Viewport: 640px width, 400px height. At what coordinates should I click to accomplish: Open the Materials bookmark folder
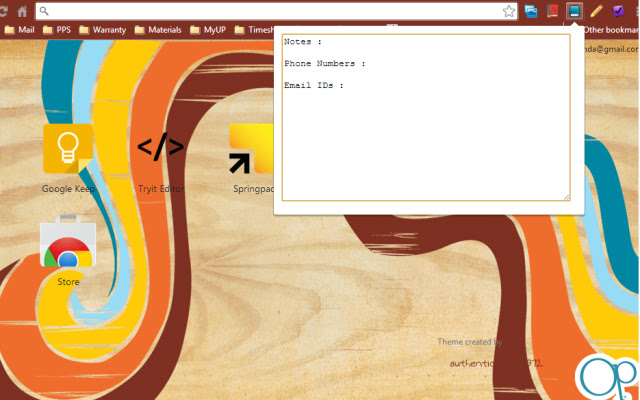[158, 30]
